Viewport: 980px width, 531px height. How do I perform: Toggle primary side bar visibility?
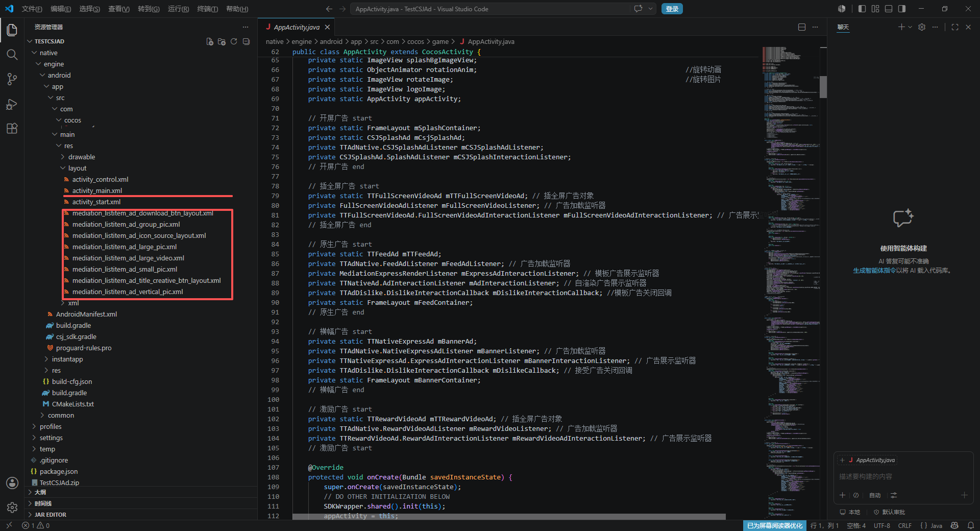click(x=862, y=9)
